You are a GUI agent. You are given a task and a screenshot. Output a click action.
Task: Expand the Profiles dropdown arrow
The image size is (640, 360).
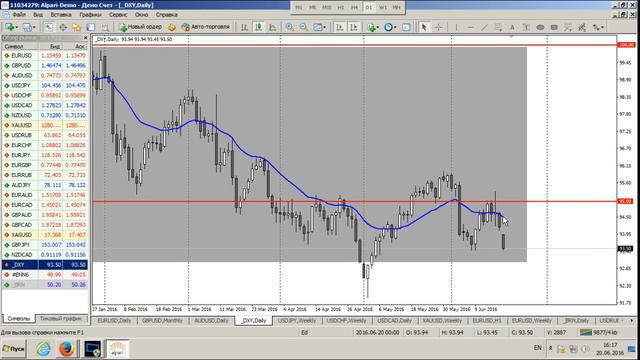34,27
